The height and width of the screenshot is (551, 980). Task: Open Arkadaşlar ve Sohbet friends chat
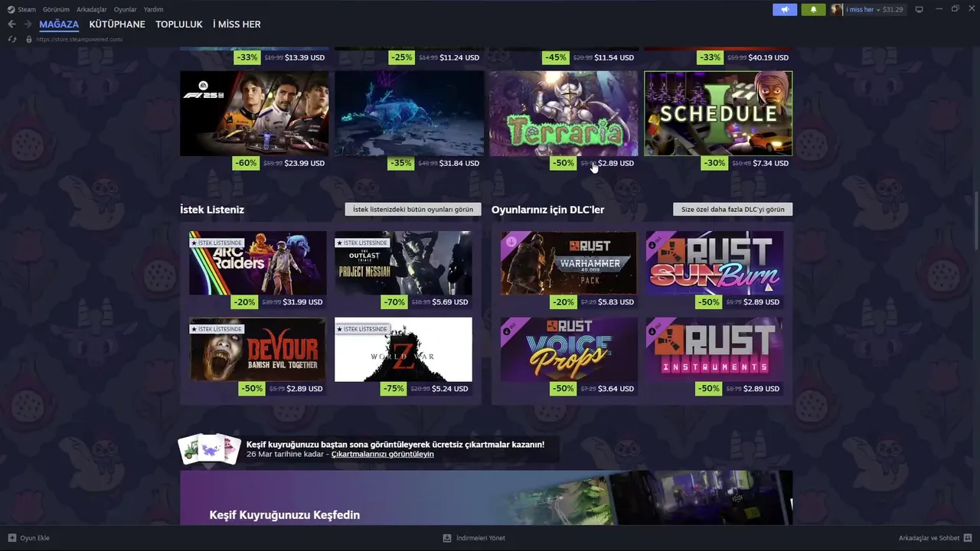[x=936, y=538]
